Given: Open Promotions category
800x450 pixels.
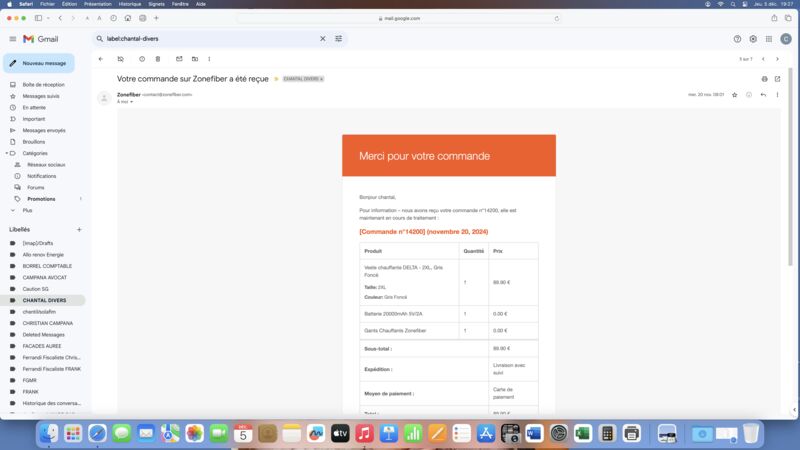Looking at the screenshot, I should (41, 199).
